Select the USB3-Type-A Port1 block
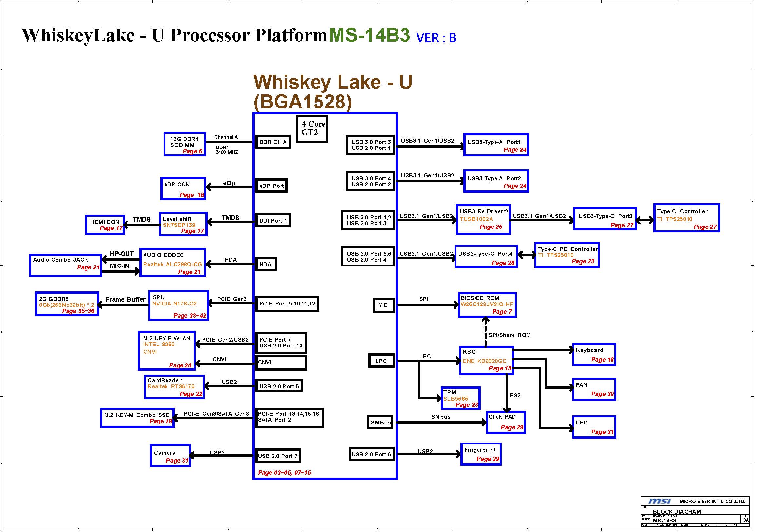Screen dimensions: 757x532 pyautogui.click(x=497, y=145)
